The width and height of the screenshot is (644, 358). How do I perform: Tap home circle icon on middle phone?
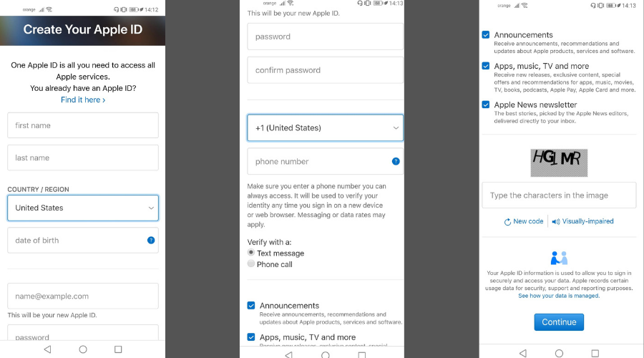326,354
